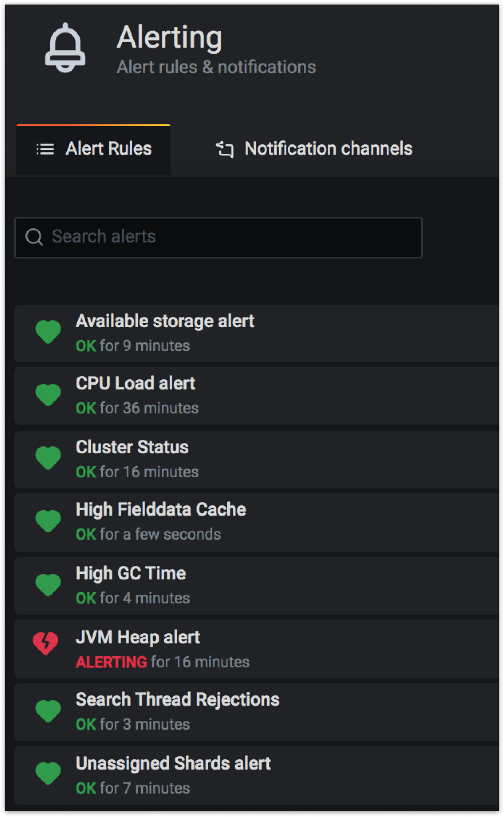The image size is (504, 817).
Task: Click the 'OK for 4 minutes' status
Action: click(133, 598)
